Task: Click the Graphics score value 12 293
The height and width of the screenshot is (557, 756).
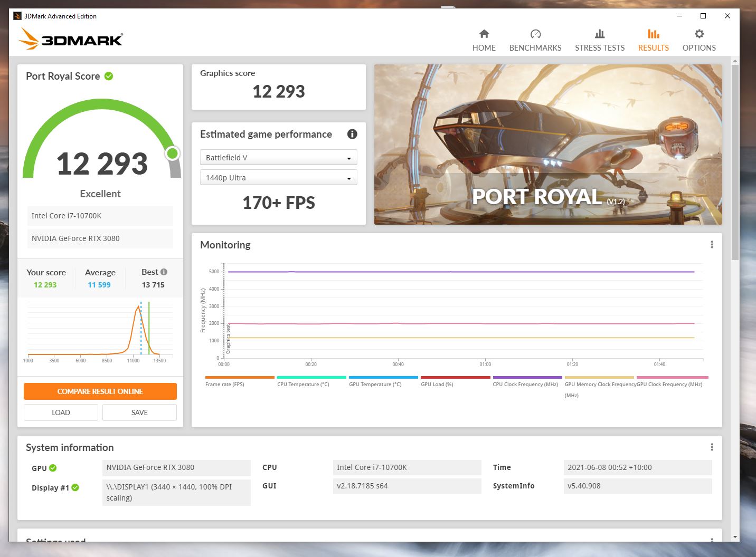Action: [279, 92]
